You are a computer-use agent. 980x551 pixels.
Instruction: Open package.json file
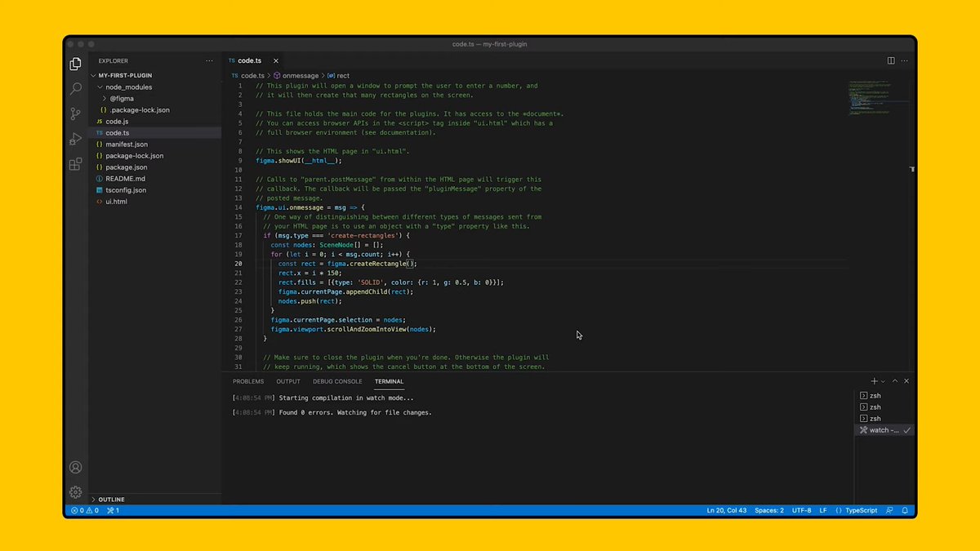click(155, 167)
